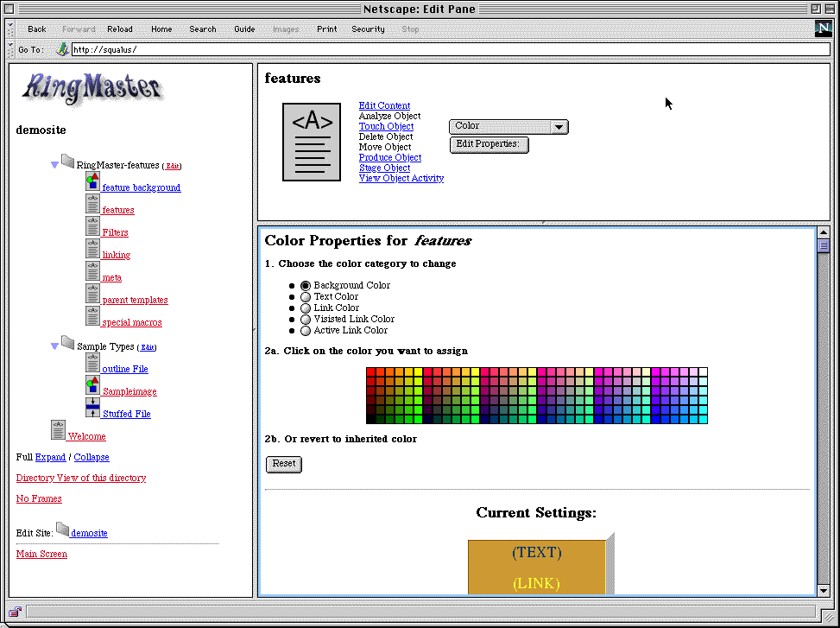This screenshot has width=840, height=628.
Task: Select the Text Color radio button
Action: click(305, 297)
